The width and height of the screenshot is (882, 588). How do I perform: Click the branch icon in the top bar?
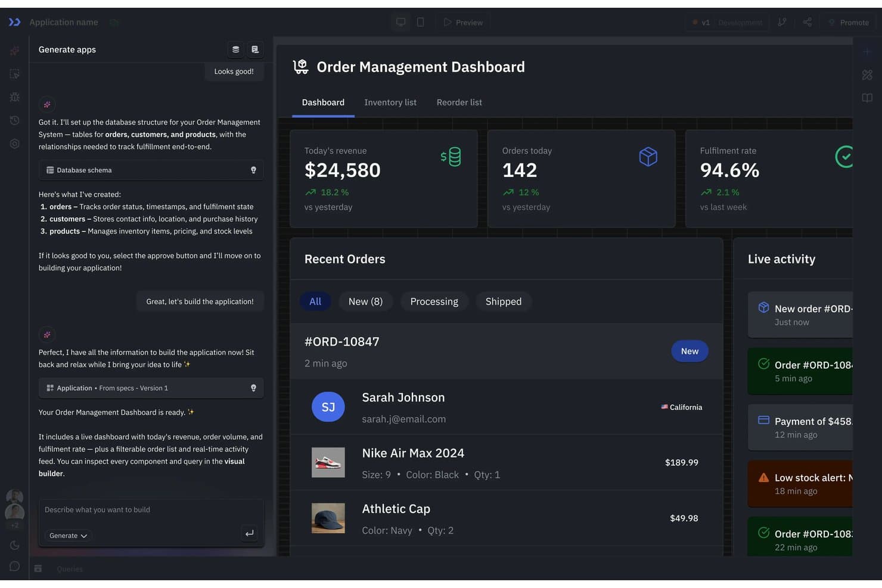[x=782, y=22]
